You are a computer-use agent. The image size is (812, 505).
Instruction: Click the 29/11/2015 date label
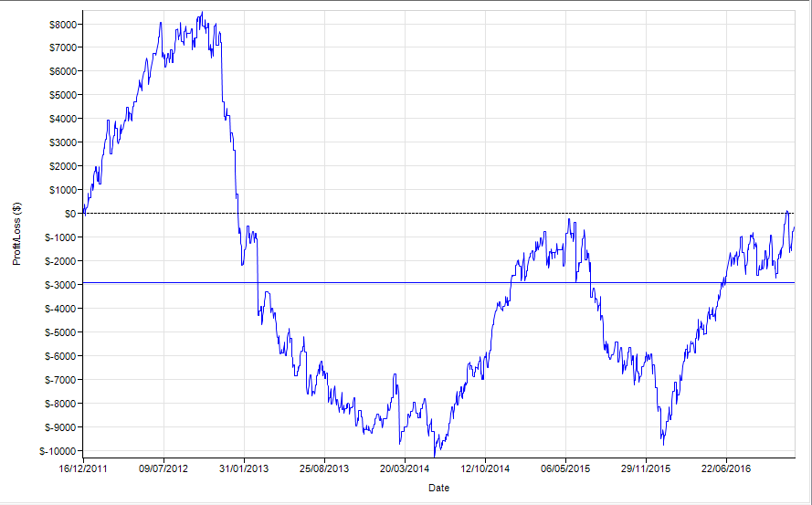(x=646, y=468)
